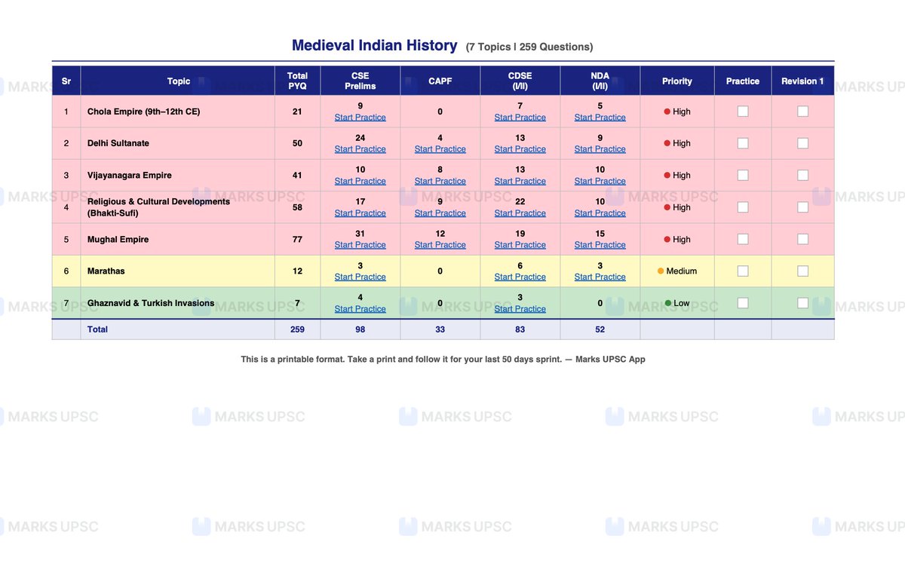
Task: Click the grand total 259 cell
Action: (297, 329)
